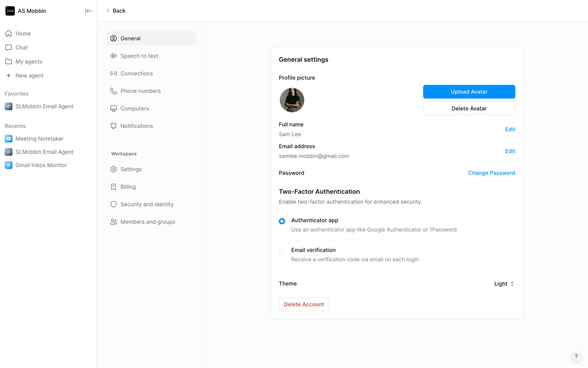Screen dimensions: 588x368
Task: Click the New agent plus icon
Action: [x=9, y=75]
